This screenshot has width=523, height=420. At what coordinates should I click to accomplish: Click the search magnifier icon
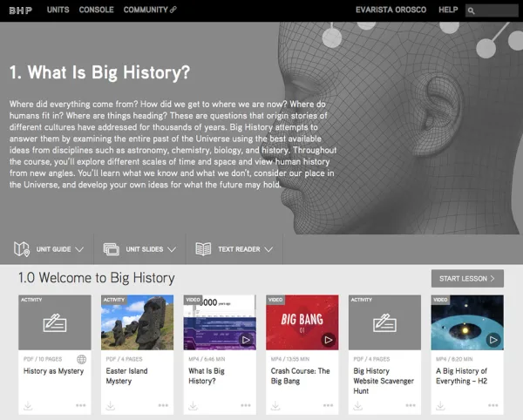472,10
